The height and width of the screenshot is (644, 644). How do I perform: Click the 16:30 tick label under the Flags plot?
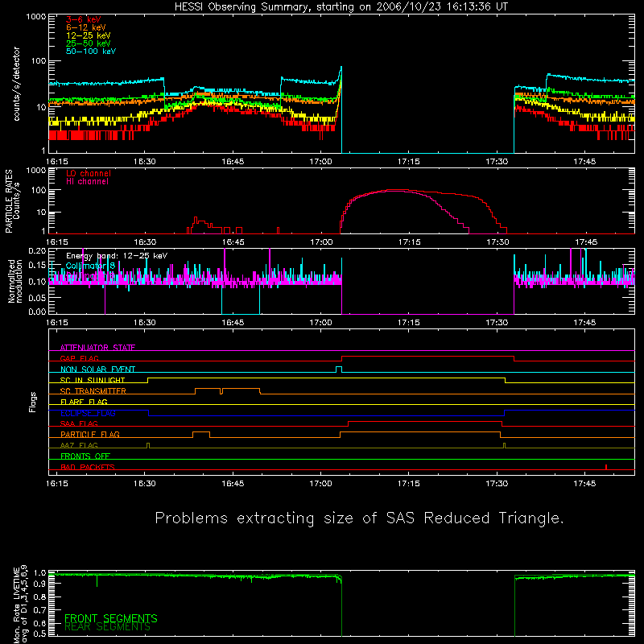pos(145,484)
